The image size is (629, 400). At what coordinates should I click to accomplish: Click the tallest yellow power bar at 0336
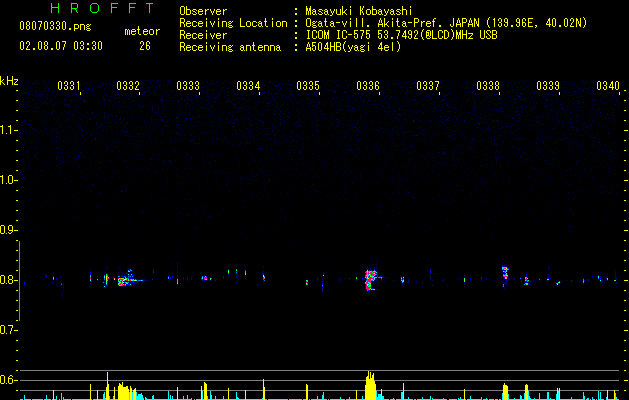pos(371,385)
